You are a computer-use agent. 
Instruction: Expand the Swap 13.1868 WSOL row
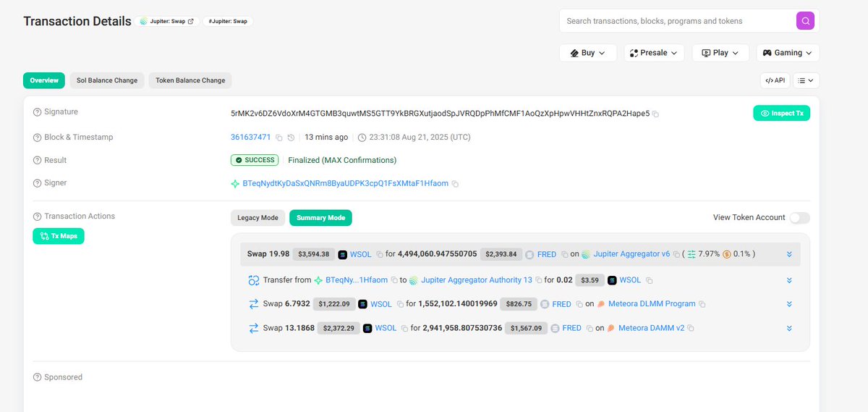click(789, 329)
